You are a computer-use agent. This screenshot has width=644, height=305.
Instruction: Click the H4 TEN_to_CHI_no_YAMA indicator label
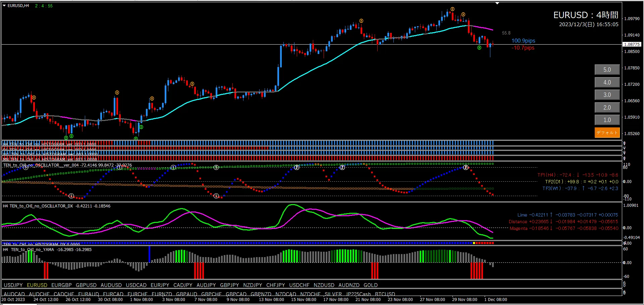click(x=47, y=250)
